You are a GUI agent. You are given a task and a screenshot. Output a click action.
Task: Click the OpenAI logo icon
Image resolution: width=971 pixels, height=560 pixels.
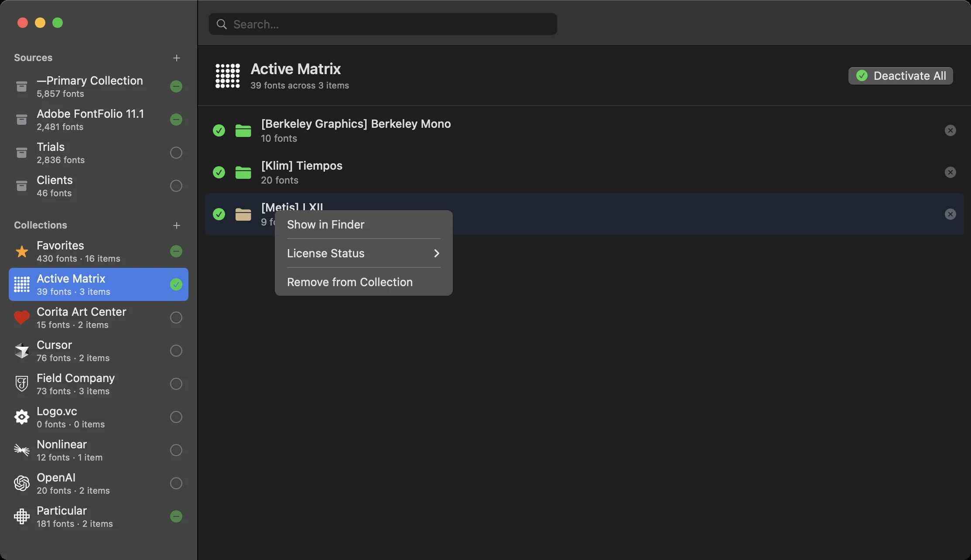[22, 483]
